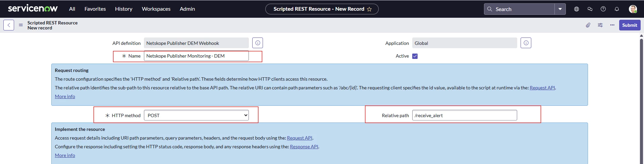The width and height of the screenshot is (644, 164).
Task: Click the Application Global field
Action: pyautogui.click(x=465, y=43)
